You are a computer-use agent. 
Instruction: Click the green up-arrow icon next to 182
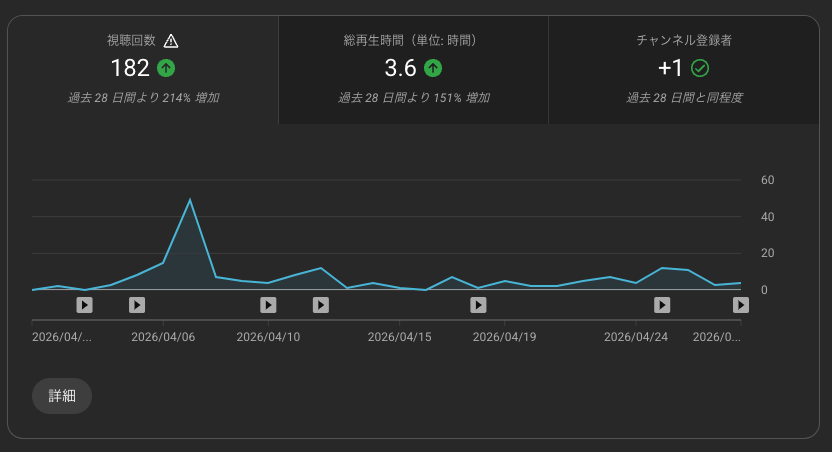[166, 68]
